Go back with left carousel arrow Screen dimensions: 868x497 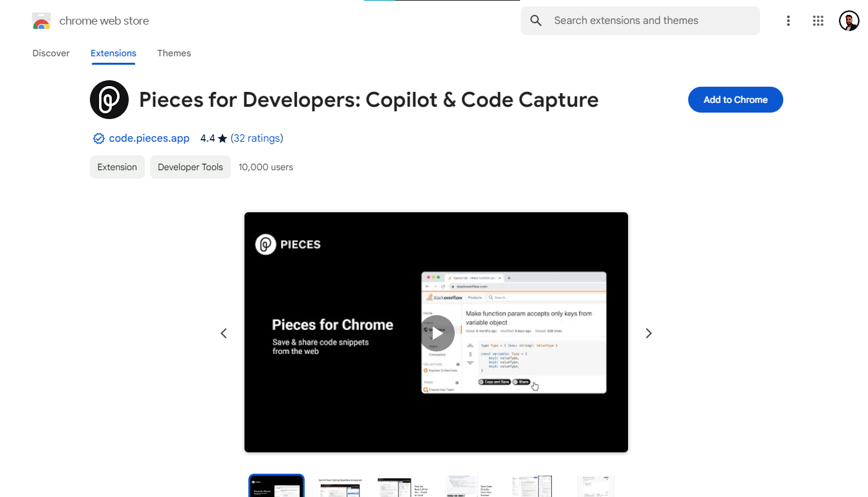click(x=224, y=333)
